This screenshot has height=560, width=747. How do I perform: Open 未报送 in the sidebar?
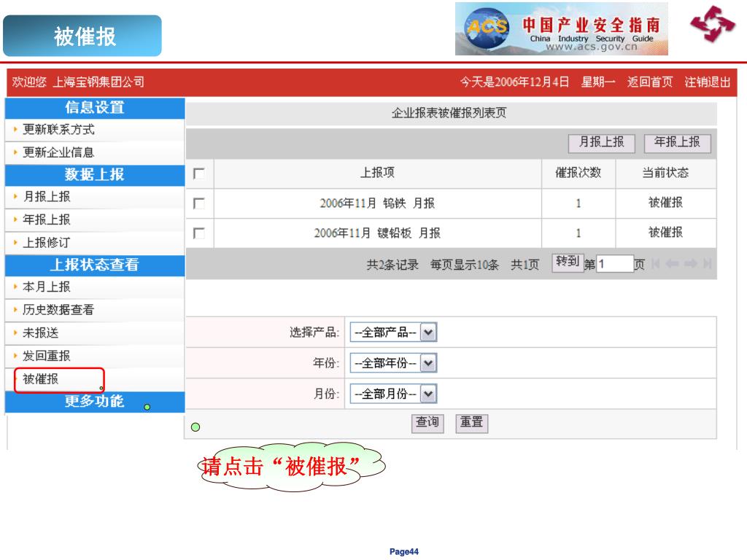(41, 332)
